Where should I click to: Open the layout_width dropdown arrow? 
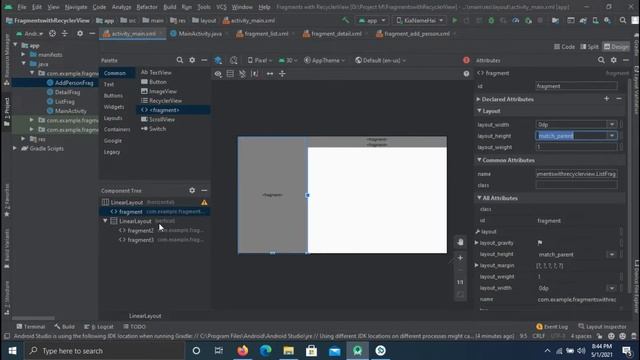611,124
